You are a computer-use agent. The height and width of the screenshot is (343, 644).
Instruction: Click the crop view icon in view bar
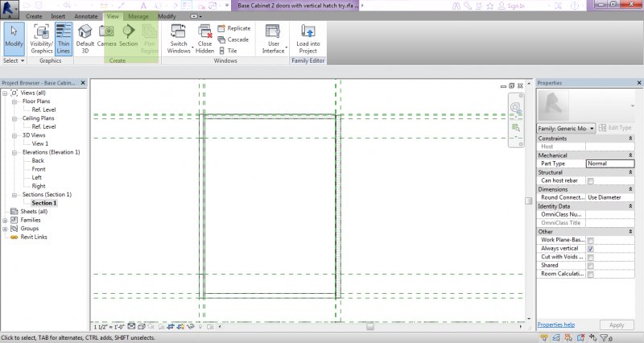click(171, 327)
